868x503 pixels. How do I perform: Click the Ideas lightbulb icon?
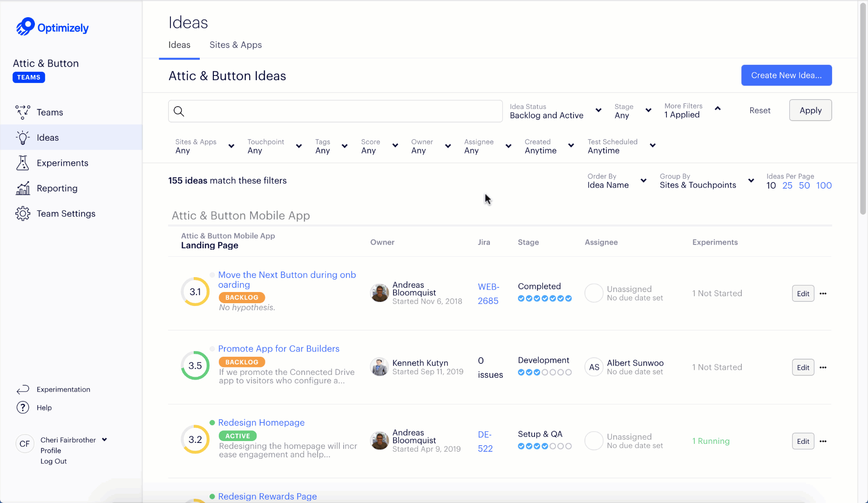point(23,137)
